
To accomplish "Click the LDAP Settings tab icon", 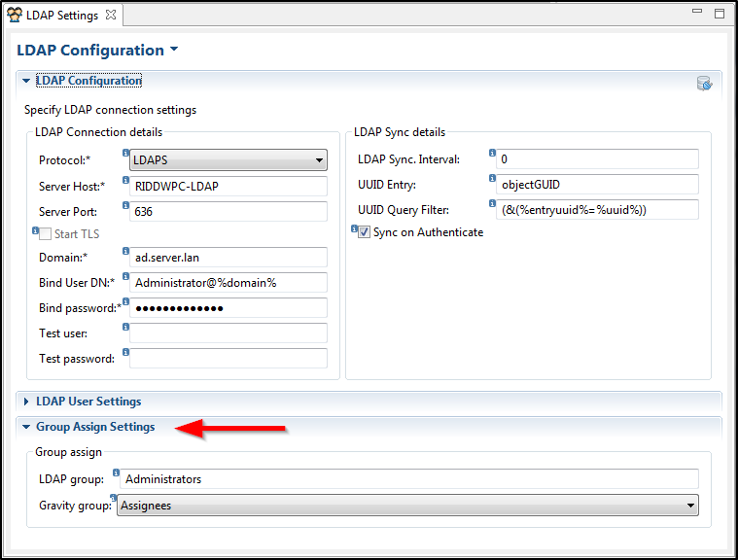I will click(x=15, y=15).
